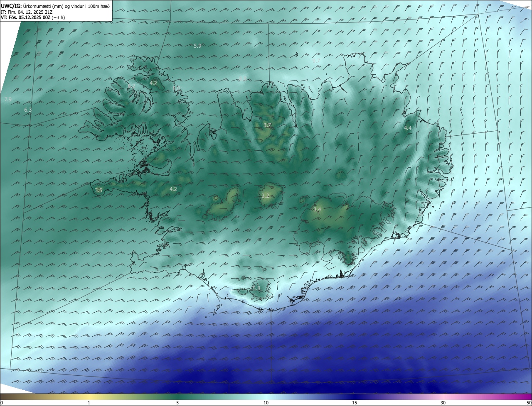Image resolution: width=532 pixels, height=406 pixels.
Task: Click the 15 tick on the color scale
Action: coord(355,403)
